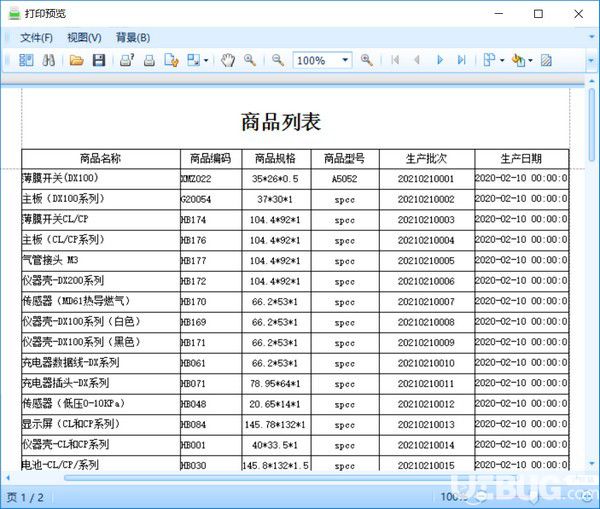Click the horizontal scrollbar left arrow
The height and width of the screenshot is (509, 600).
[x=8, y=478]
